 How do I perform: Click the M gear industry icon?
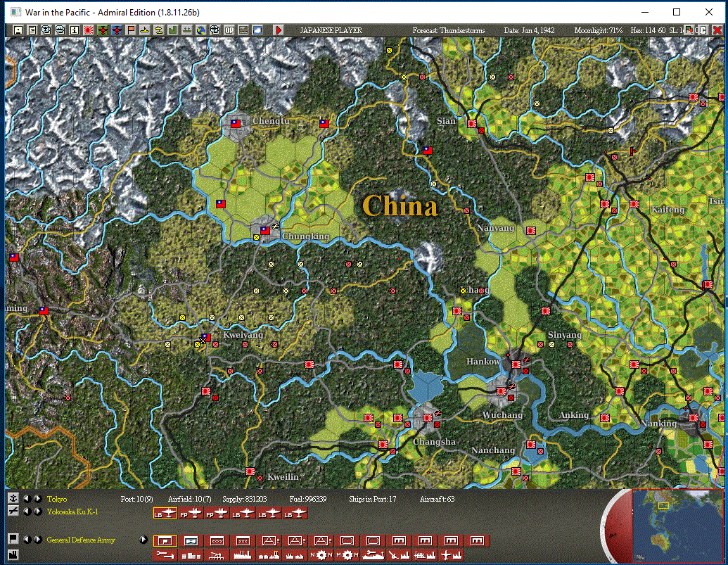pos(347,554)
